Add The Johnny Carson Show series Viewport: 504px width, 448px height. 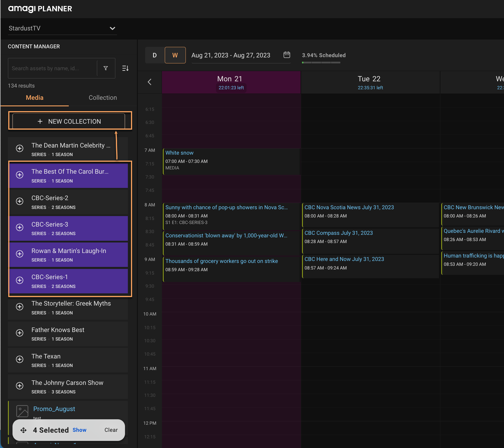tap(20, 386)
